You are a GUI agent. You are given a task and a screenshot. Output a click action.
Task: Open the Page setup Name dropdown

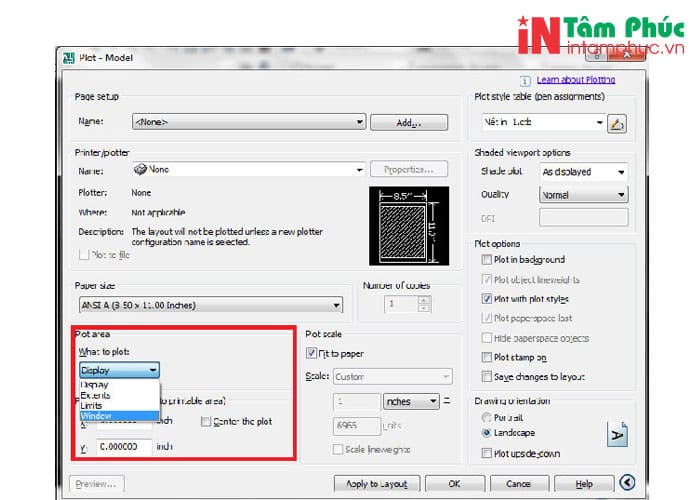pos(248,122)
